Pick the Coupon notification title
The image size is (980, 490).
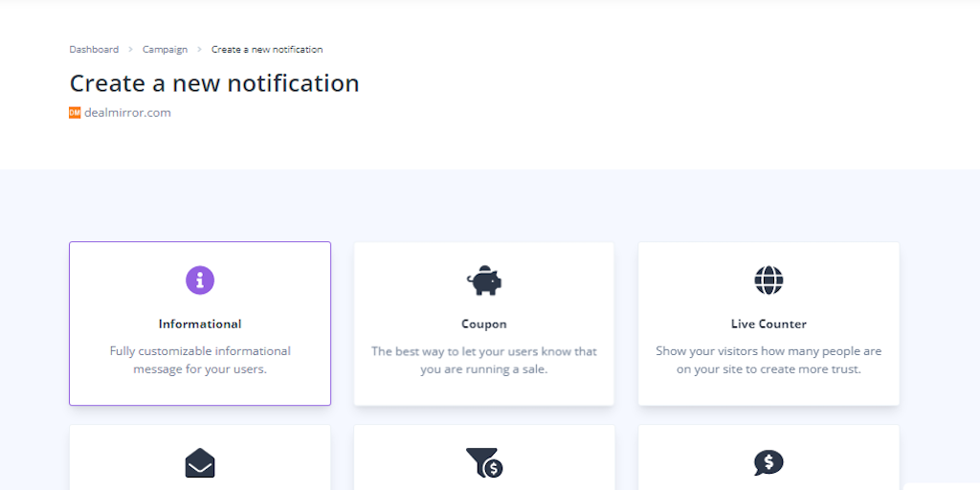(x=484, y=324)
